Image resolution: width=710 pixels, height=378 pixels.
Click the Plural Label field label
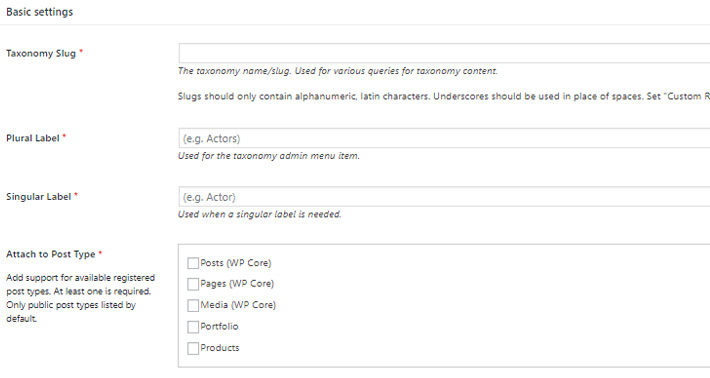[x=33, y=138]
